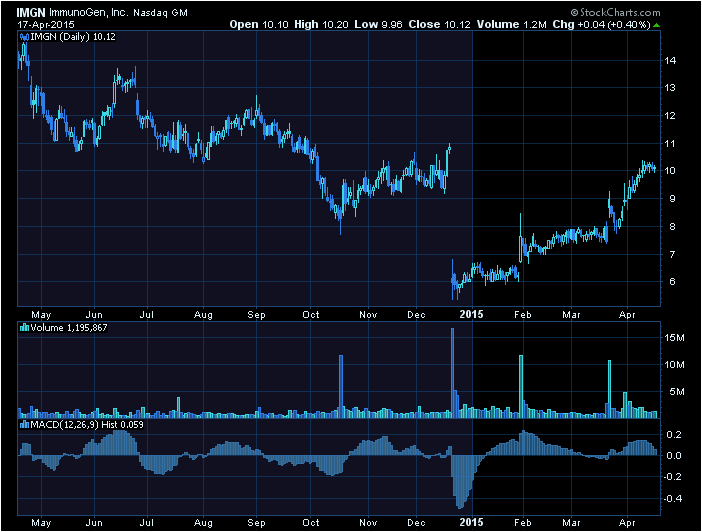The width and height of the screenshot is (702, 532).
Task: Click the mid-October volume spike bar
Action: [x=341, y=386]
